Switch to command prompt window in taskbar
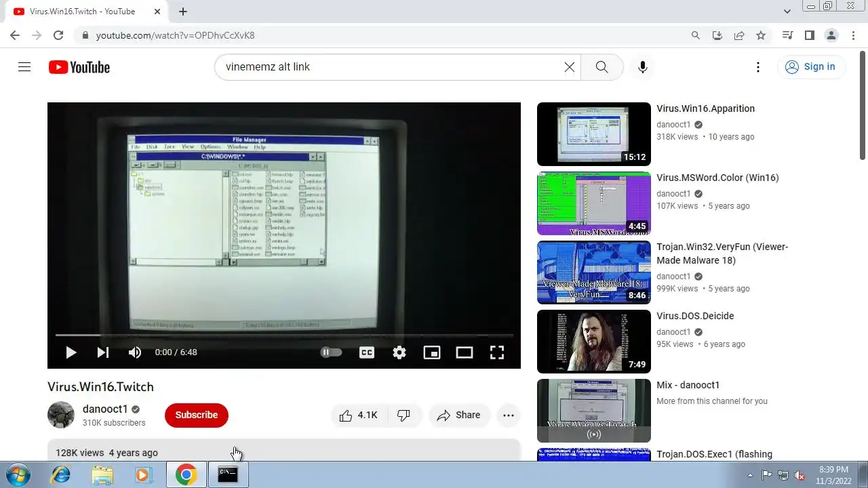The width and height of the screenshot is (868, 488). (x=228, y=475)
